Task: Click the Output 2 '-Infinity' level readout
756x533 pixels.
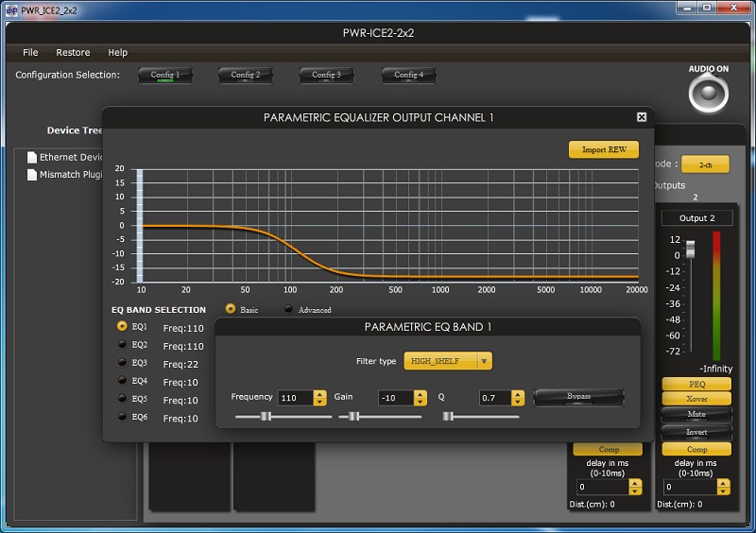Action: point(716,369)
